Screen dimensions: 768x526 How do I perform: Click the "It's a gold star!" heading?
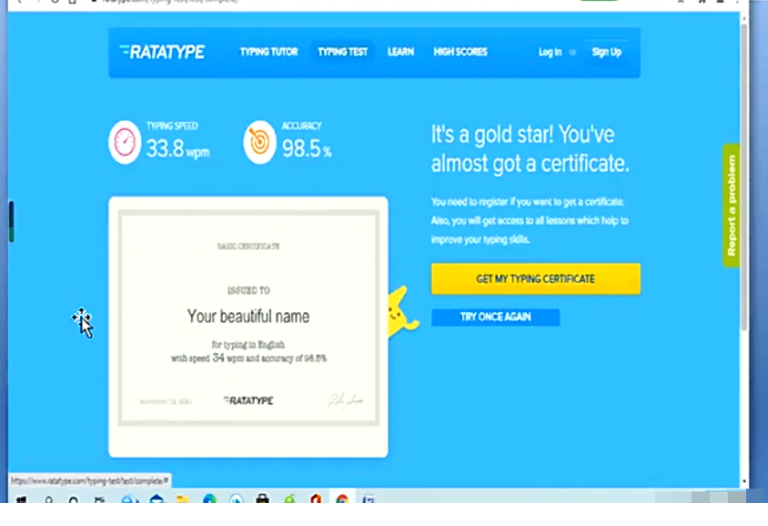point(530,149)
